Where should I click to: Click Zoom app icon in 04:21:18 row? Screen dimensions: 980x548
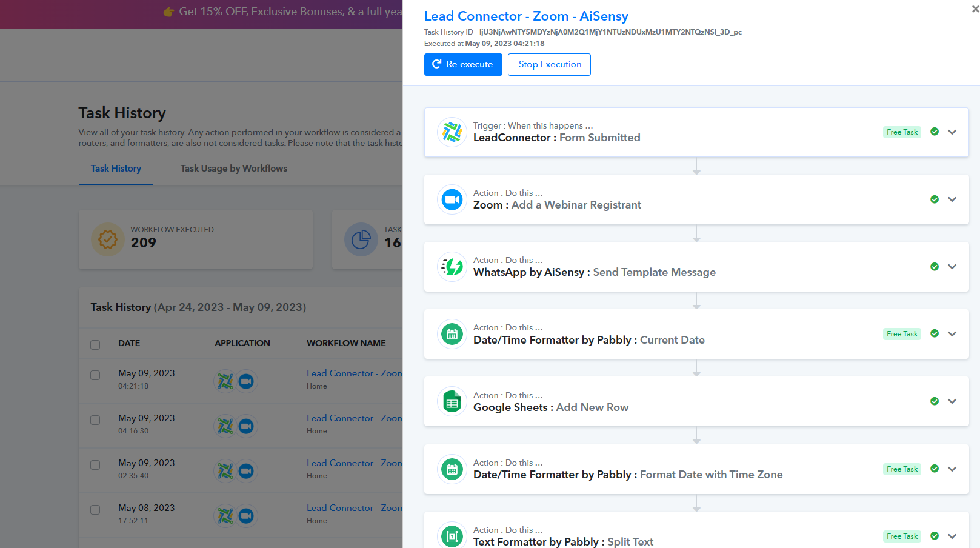(246, 381)
